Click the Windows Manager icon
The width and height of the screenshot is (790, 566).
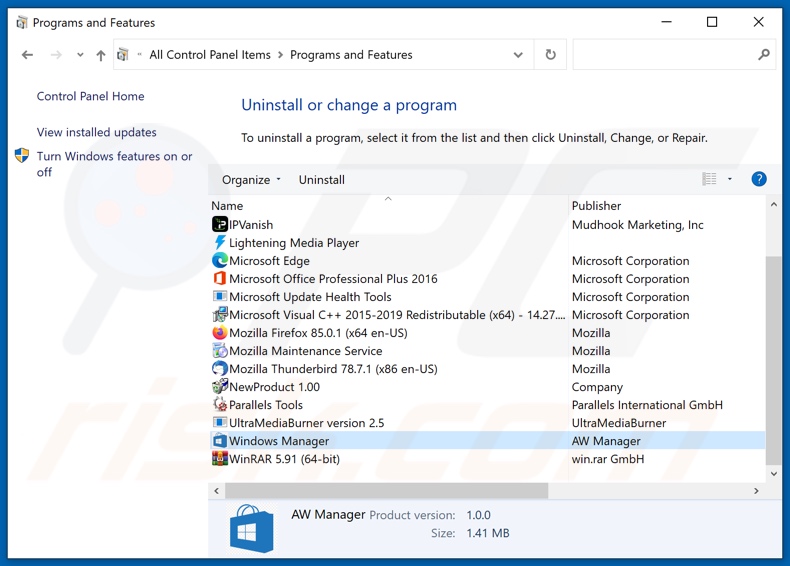coord(220,441)
